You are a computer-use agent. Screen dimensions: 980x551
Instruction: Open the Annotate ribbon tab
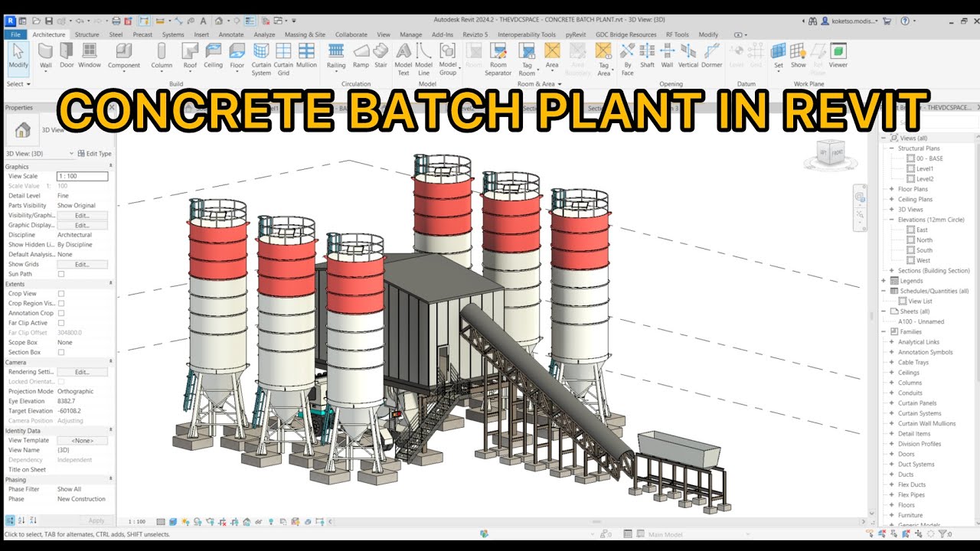click(x=231, y=34)
